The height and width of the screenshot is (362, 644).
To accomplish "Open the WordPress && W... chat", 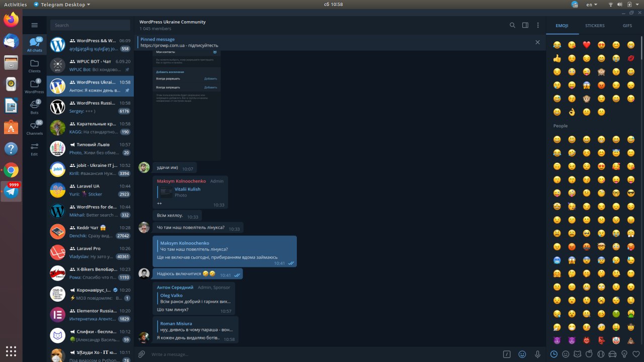I will [x=90, y=45].
